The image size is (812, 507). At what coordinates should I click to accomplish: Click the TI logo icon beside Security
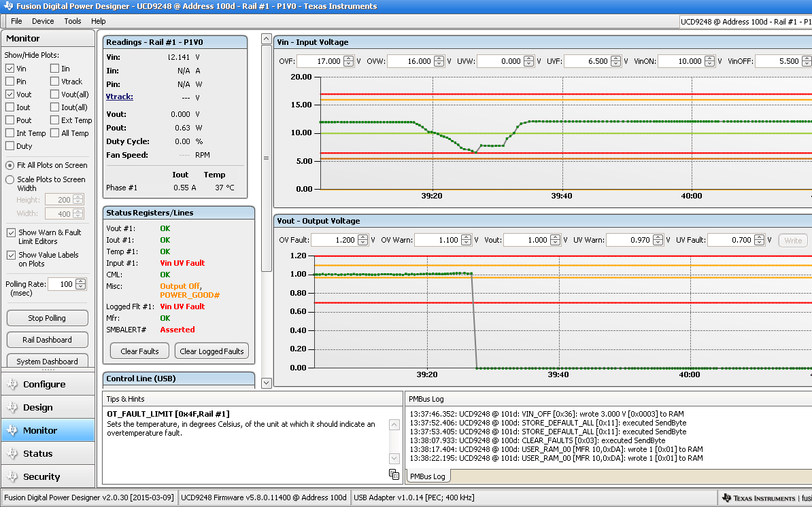coord(12,477)
